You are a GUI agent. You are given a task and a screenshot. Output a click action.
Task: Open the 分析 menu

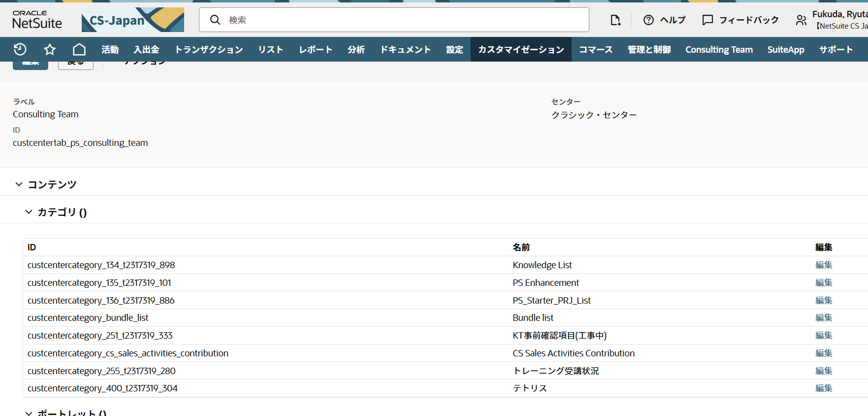(x=356, y=49)
